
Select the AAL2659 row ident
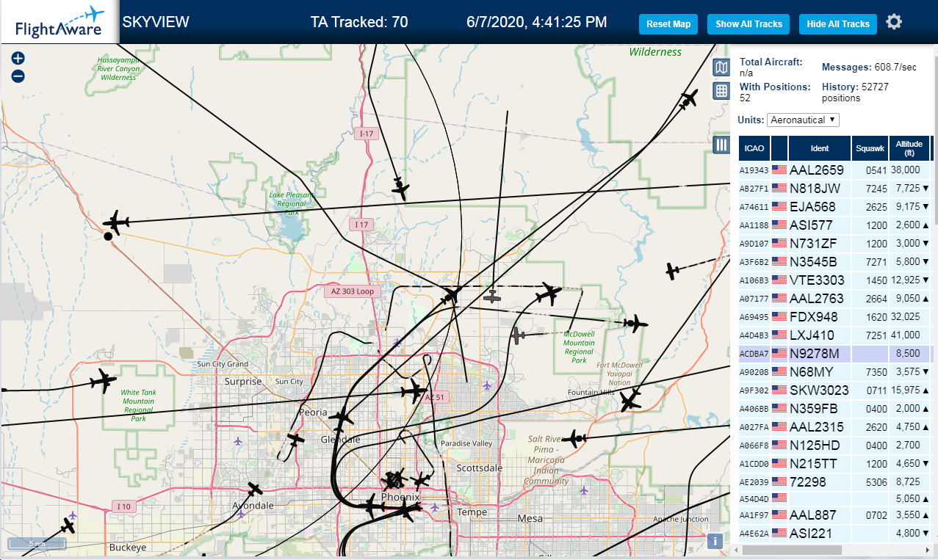817,170
